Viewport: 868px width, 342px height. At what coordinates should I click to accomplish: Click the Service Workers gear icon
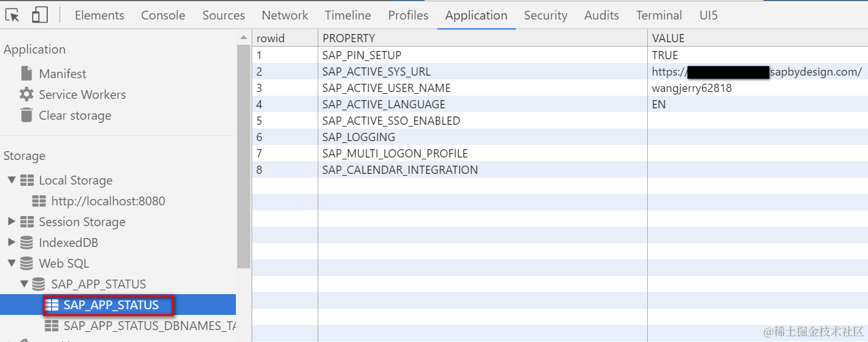[26, 94]
